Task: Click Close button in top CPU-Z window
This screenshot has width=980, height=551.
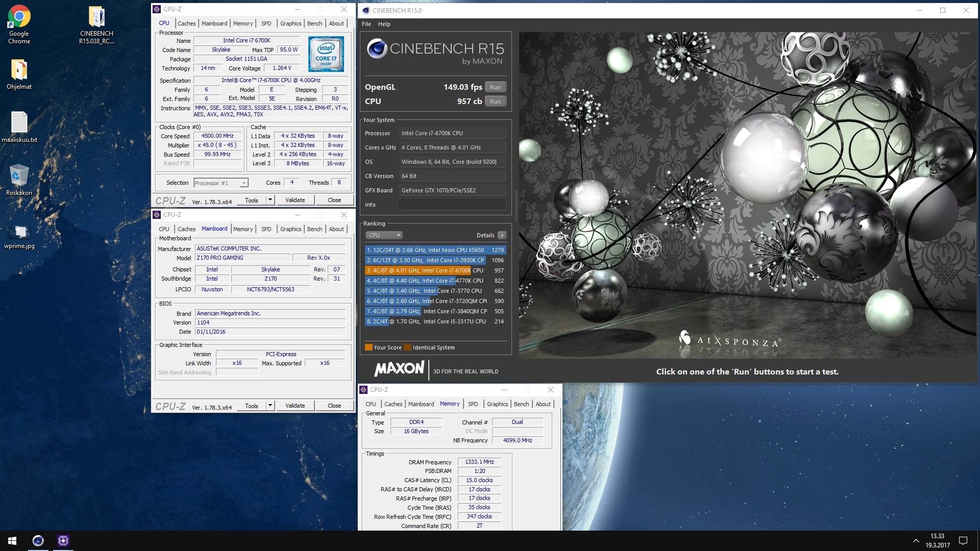Action: [x=334, y=201]
